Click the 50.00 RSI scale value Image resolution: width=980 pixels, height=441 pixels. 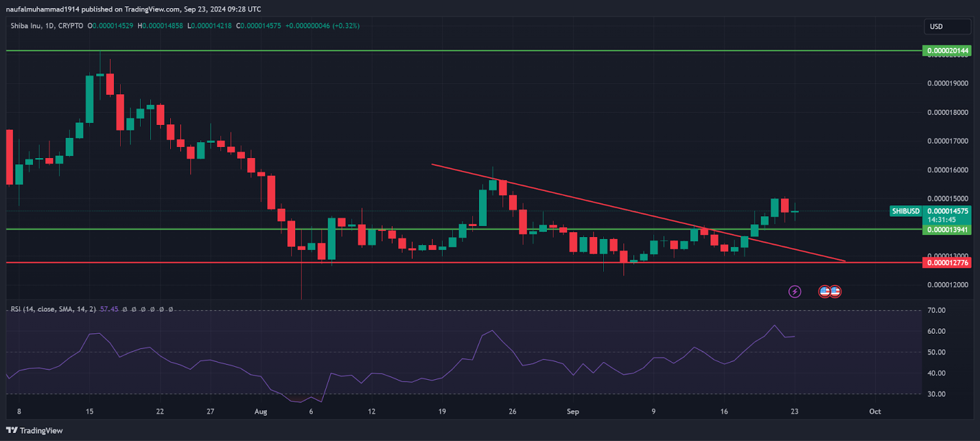point(937,352)
